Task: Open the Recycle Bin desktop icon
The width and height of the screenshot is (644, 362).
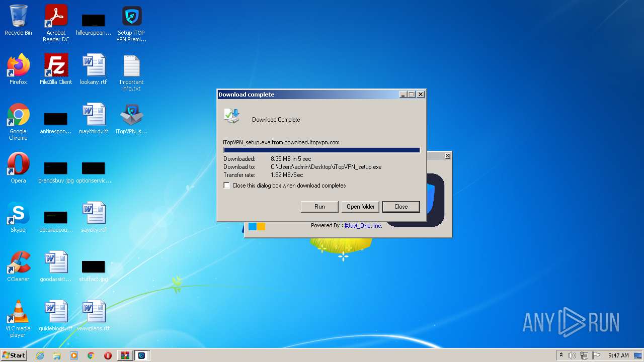Action: point(18,21)
